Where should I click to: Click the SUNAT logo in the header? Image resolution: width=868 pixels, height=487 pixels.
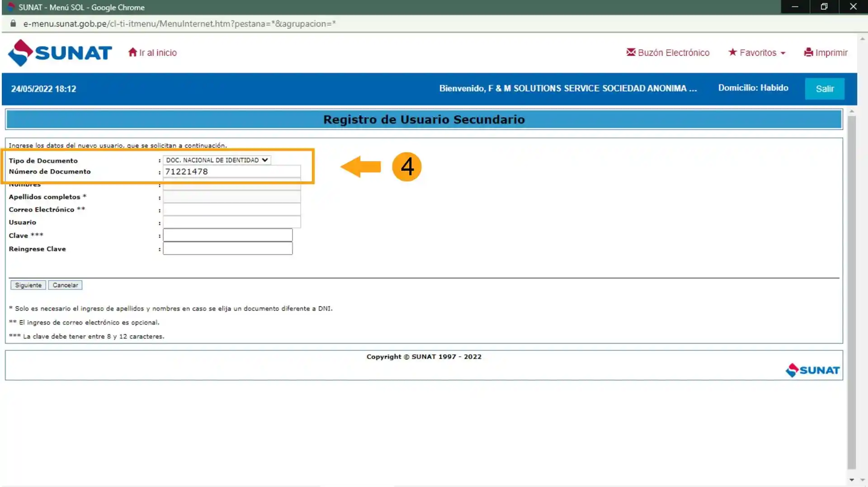tap(60, 53)
